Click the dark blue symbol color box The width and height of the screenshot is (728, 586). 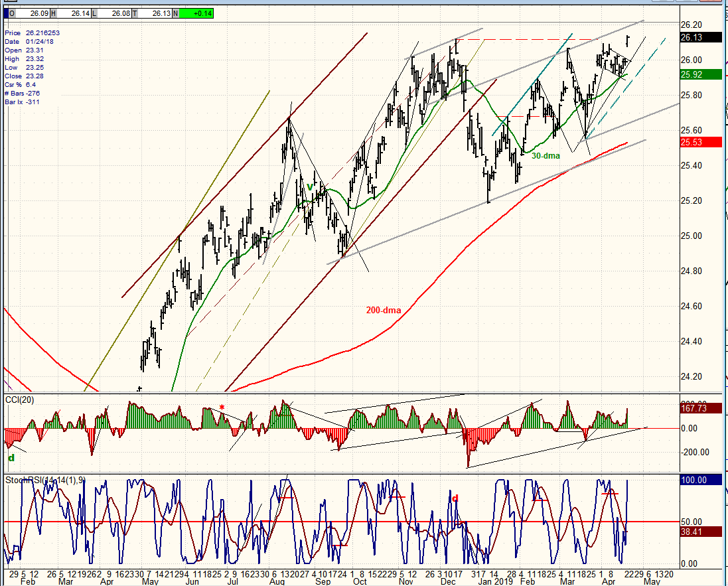6,13
